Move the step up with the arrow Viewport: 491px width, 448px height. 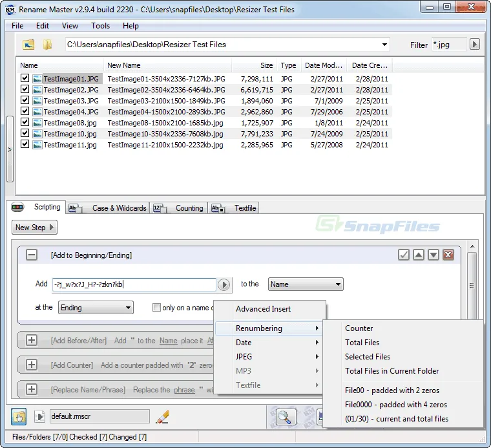pos(419,255)
